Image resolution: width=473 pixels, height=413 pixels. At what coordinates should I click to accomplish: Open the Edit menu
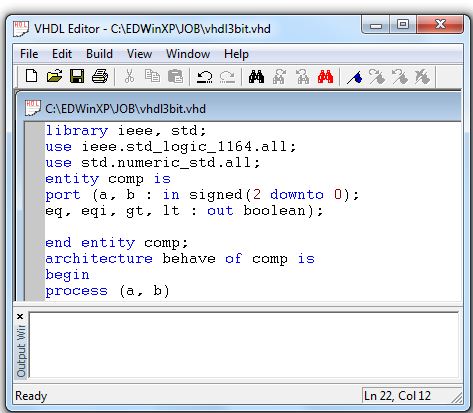62,54
